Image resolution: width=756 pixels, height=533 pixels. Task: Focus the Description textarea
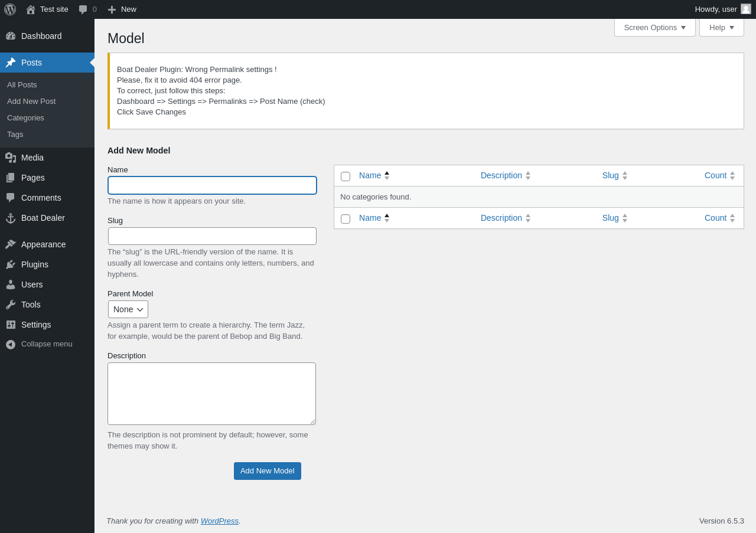click(211, 394)
